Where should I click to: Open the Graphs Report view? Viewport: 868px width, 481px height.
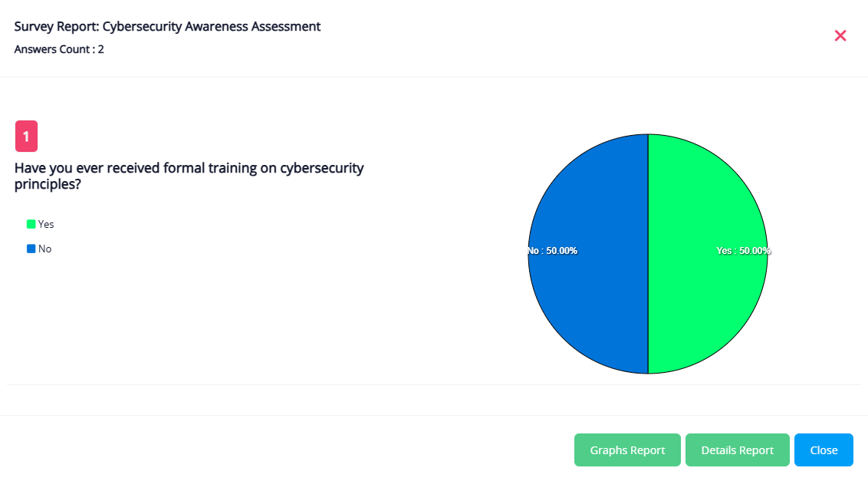tap(627, 450)
